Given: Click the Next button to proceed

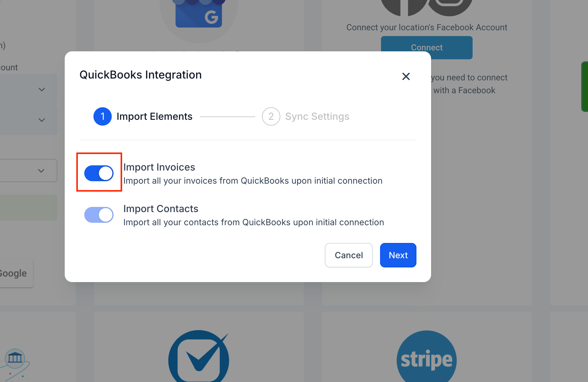Looking at the screenshot, I should click(x=398, y=255).
